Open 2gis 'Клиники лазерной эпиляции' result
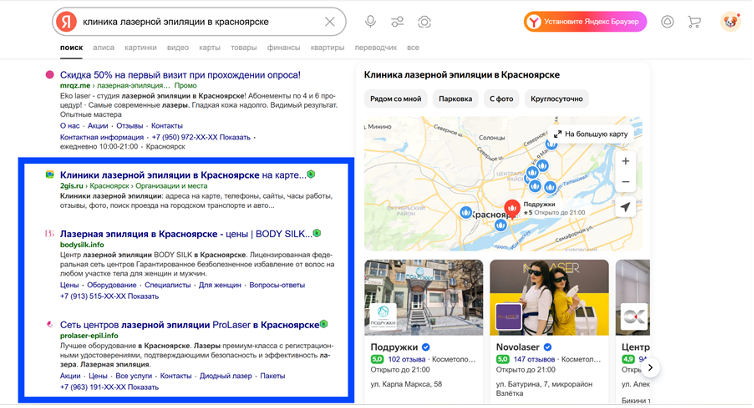754x408 pixels. (x=183, y=175)
